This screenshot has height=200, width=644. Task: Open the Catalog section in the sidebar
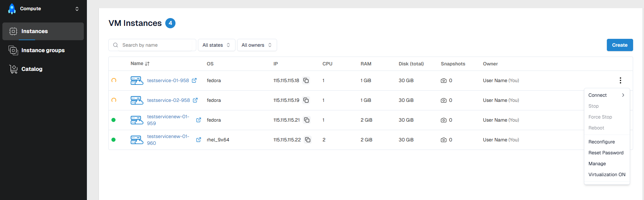[32, 69]
